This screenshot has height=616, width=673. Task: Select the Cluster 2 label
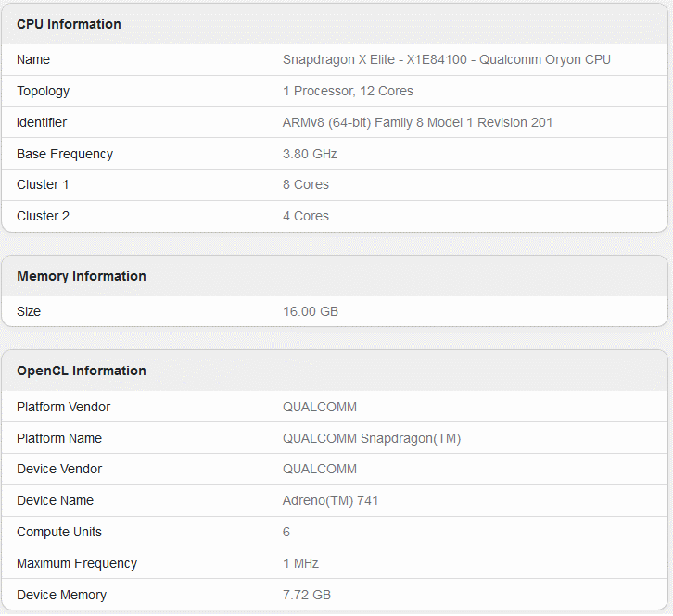pyautogui.click(x=43, y=216)
